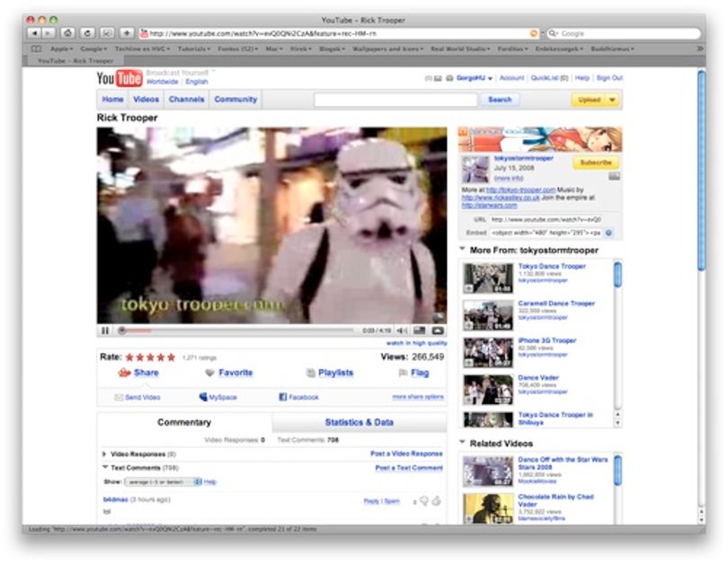728x564 pixels.
Task: Open the comments Show filter dropdown
Action: click(163, 482)
